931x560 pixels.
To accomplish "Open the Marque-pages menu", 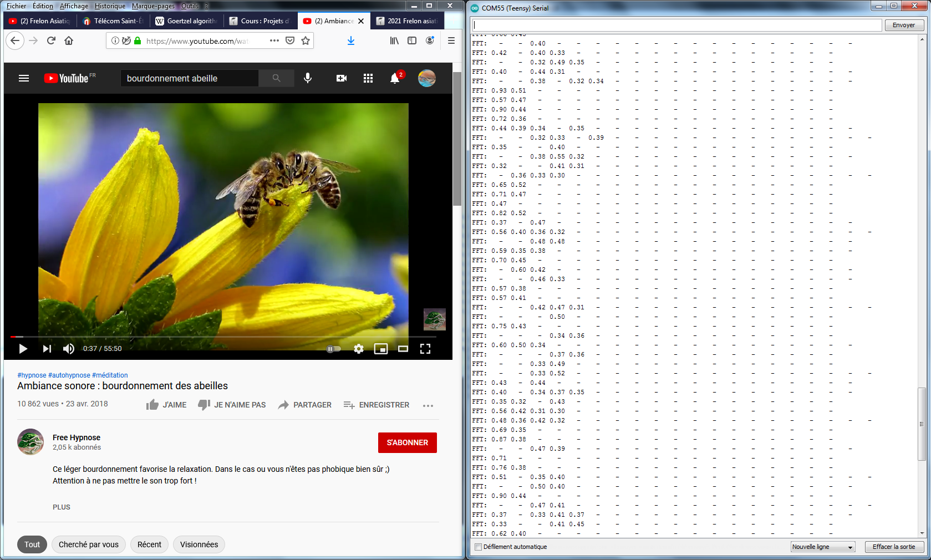I will (153, 6).
